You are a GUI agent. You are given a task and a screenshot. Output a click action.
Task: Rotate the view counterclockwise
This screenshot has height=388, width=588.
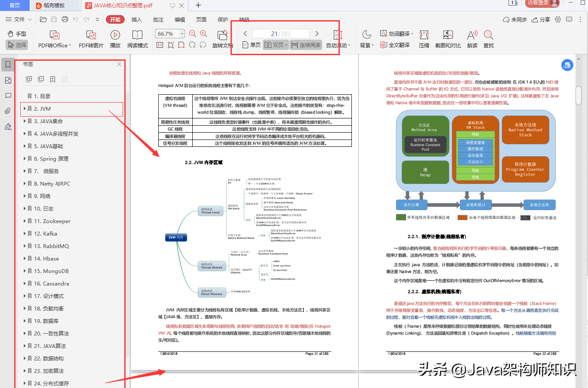tap(203, 45)
